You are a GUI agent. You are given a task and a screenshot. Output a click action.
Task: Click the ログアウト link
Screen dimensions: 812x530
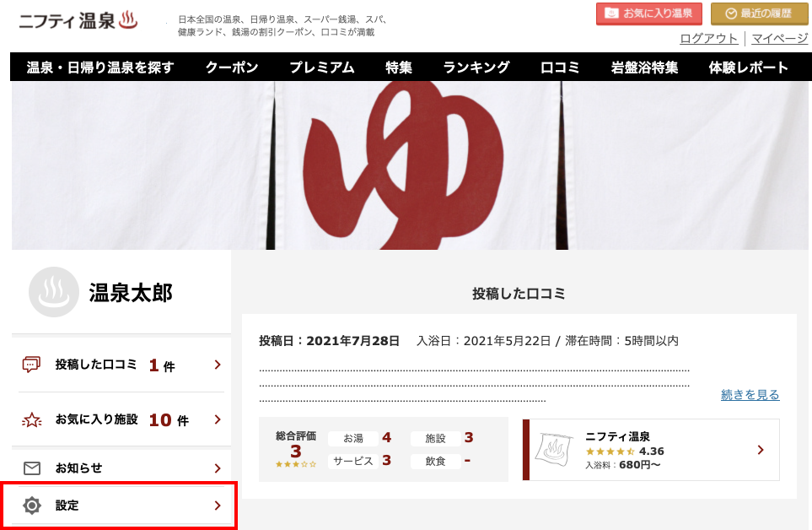pyautogui.click(x=708, y=38)
